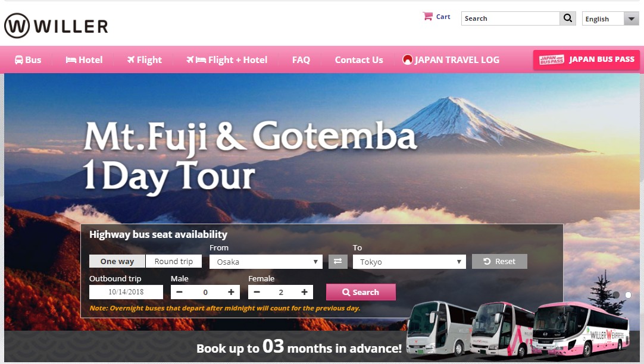Swap the From and To cities
644x364 pixels.
[x=337, y=262]
